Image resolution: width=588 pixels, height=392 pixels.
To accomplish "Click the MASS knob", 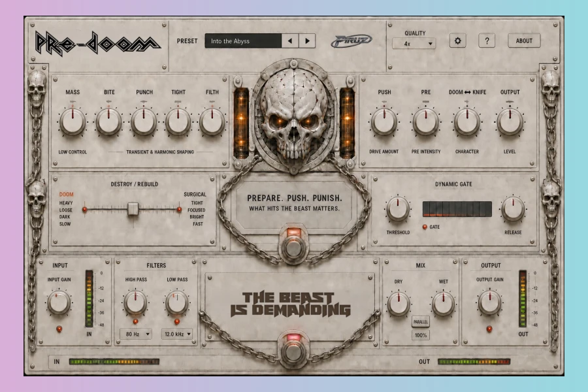I will point(73,122).
